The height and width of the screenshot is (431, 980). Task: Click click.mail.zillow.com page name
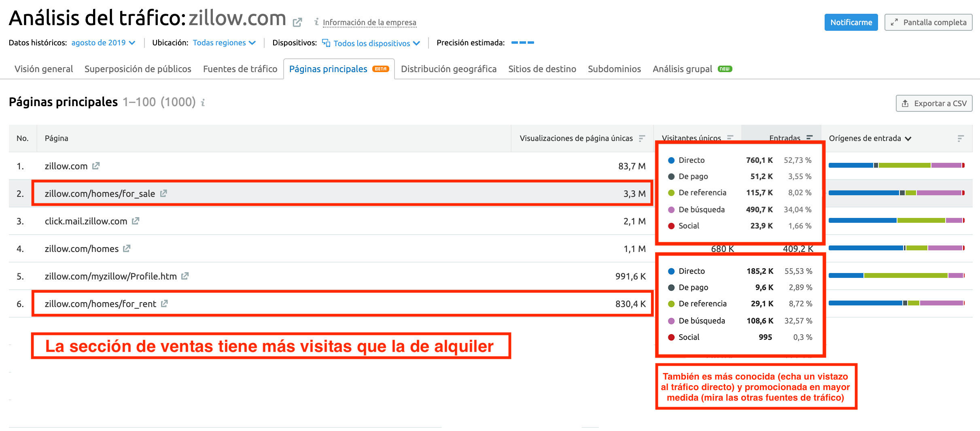point(86,221)
